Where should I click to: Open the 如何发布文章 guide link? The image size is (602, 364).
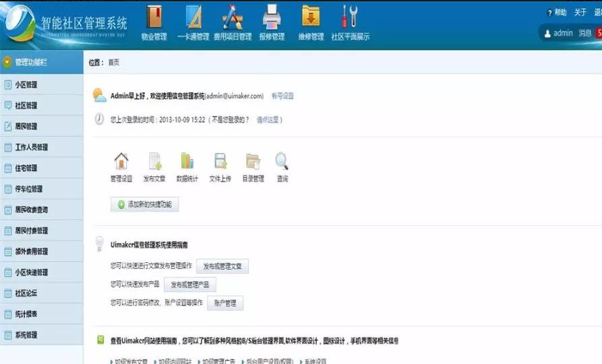131,361
